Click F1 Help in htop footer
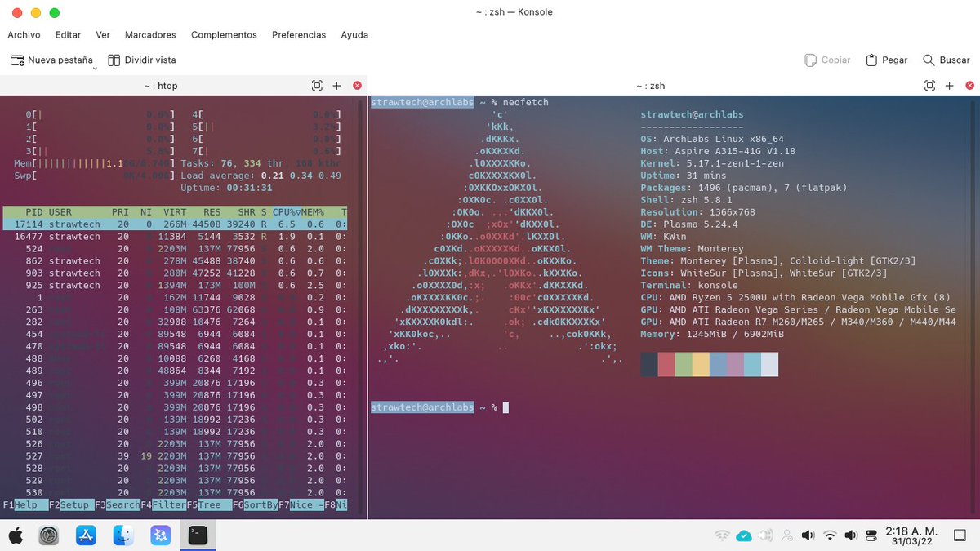The image size is (980, 551). (24, 505)
